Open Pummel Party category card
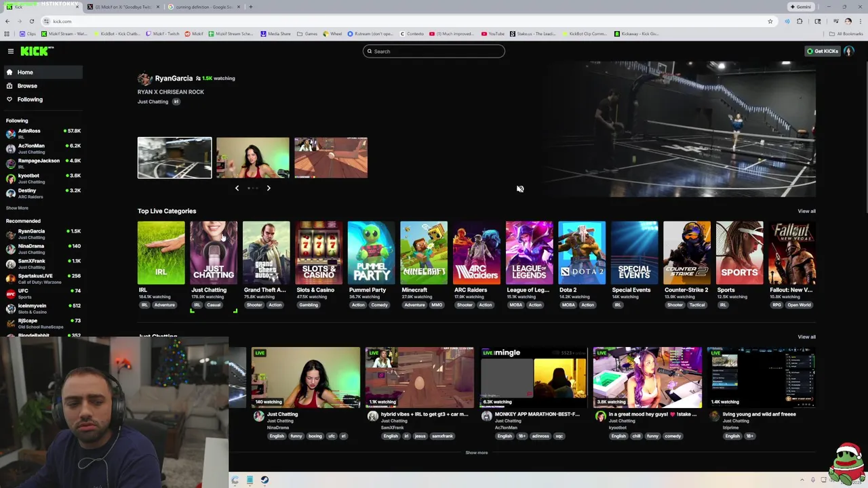Screen dimensions: 868x488 [371, 253]
